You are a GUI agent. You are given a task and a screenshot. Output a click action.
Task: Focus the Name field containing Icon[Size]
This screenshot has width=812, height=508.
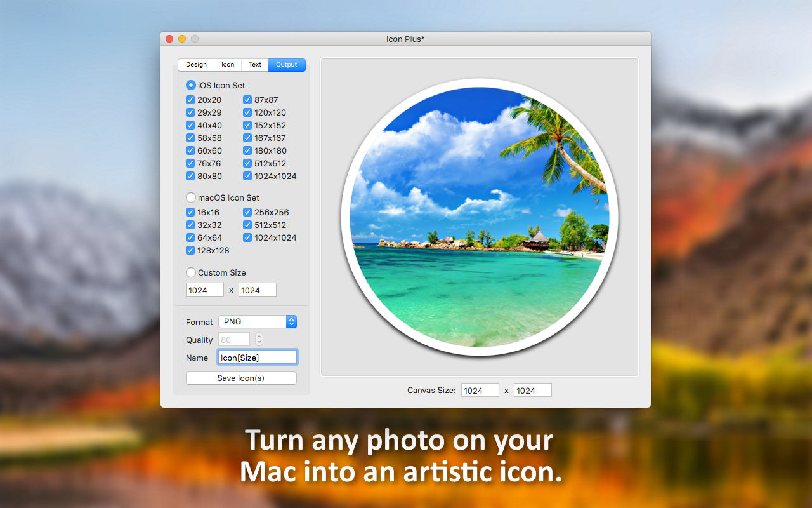pyautogui.click(x=257, y=358)
